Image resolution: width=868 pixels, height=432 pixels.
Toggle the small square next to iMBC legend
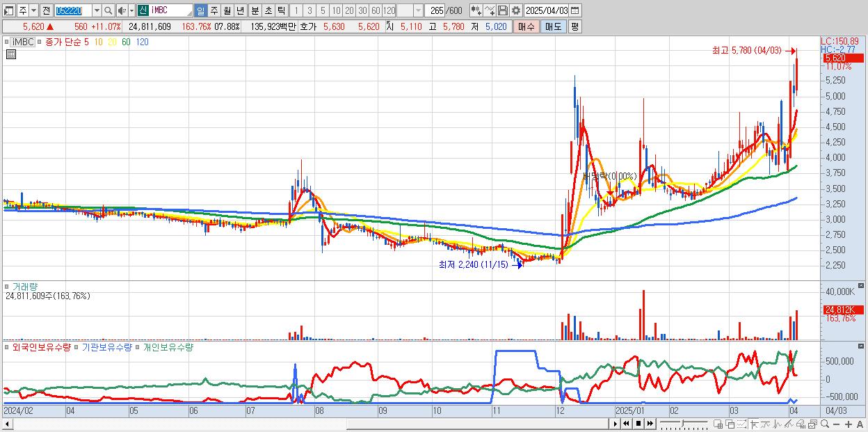click(7, 42)
